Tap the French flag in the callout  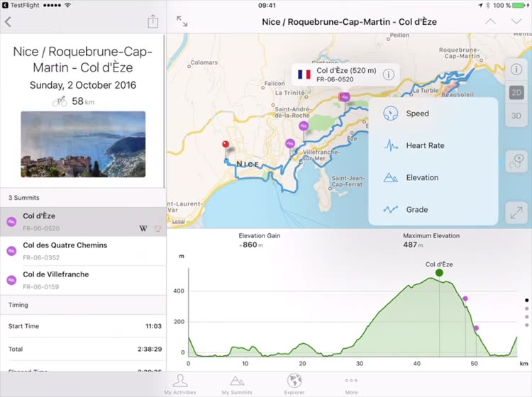point(304,74)
